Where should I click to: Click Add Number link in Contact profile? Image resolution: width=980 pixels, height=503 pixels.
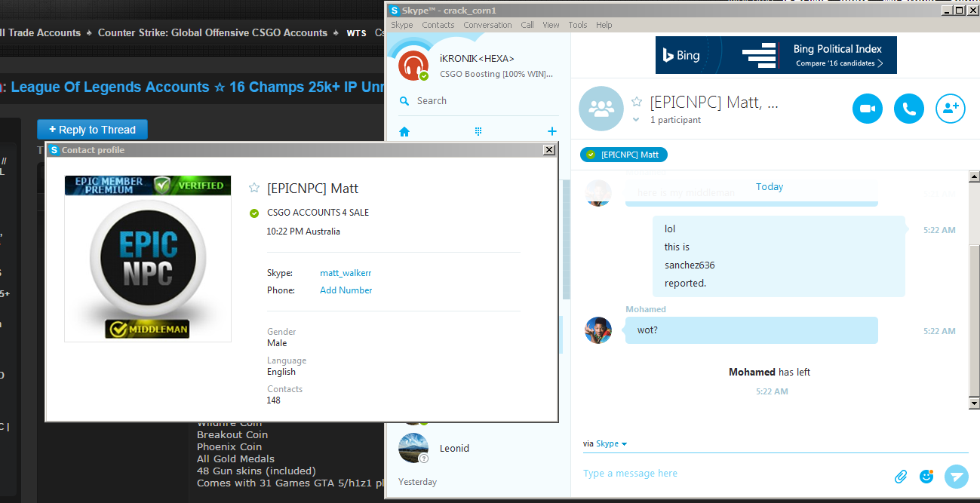point(346,290)
